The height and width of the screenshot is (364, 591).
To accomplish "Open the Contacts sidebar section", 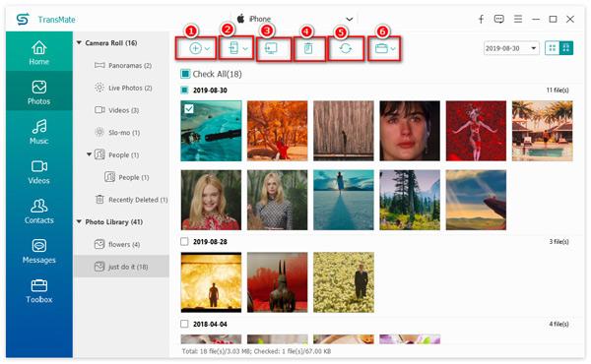I will click(39, 212).
